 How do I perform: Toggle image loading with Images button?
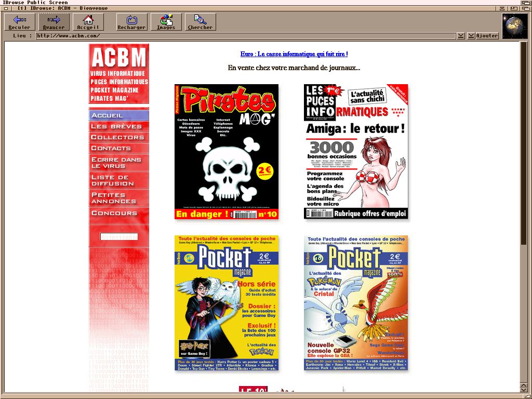(x=166, y=22)
